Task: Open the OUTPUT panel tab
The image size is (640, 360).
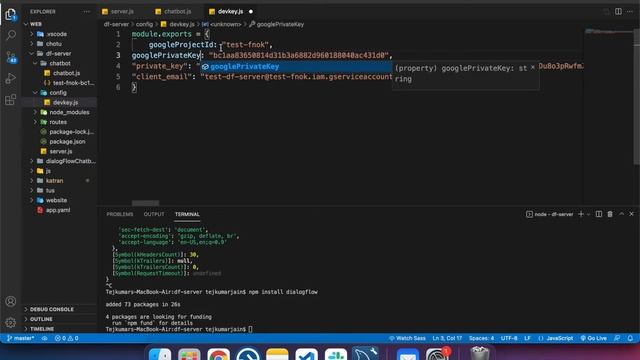Action: tap(154, 214)
